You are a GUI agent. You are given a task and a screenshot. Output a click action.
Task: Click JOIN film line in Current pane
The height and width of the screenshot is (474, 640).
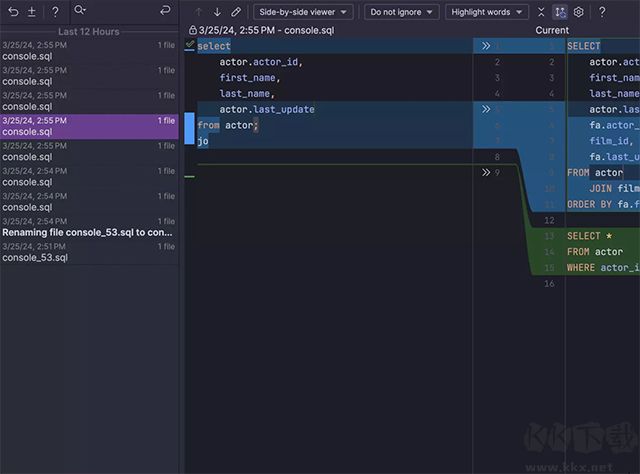coord(614,188)
